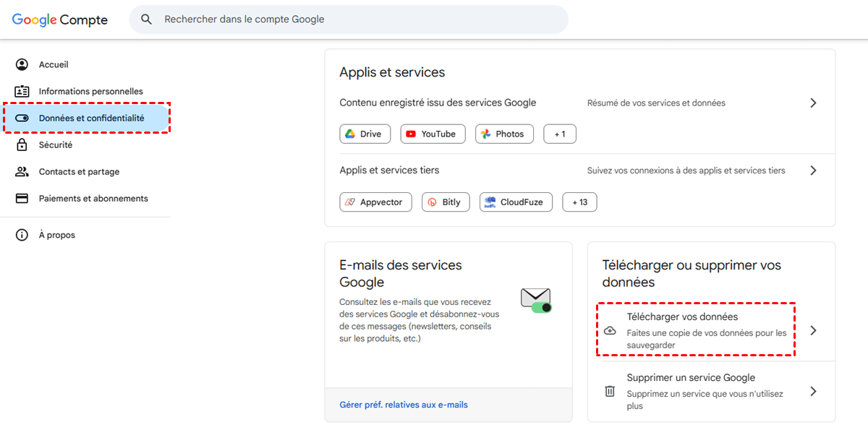Open Paiements et abonnements in the sidebar
This screenshot has width=868, height=443.
point(93,198)
